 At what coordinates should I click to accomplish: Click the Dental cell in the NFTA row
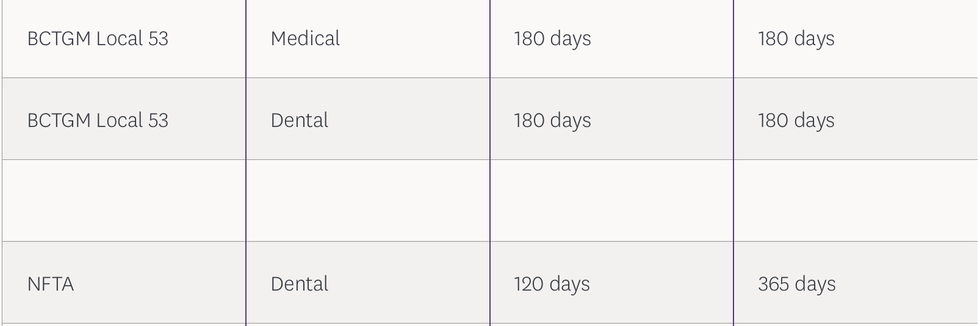pyautogui.click(x=299, y=284)
